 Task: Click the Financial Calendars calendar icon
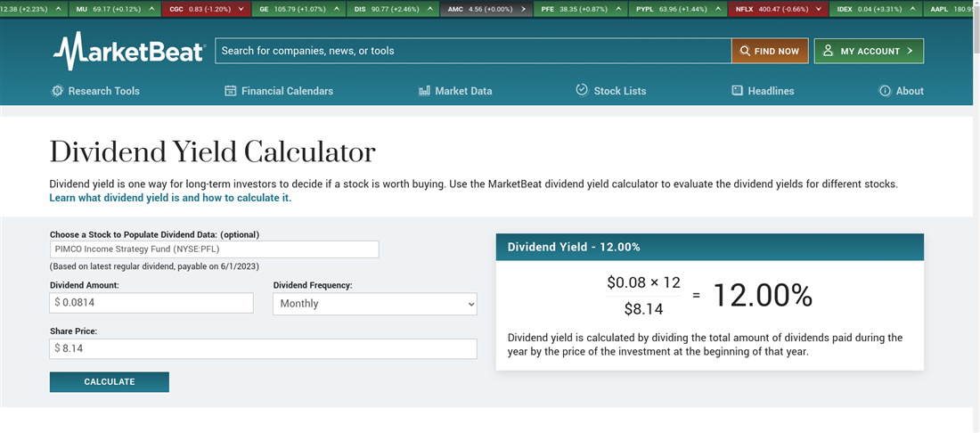[230, 91]
